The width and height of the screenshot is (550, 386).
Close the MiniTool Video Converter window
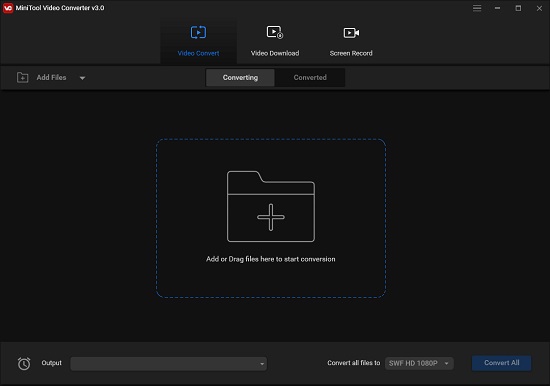coord(539,8)
